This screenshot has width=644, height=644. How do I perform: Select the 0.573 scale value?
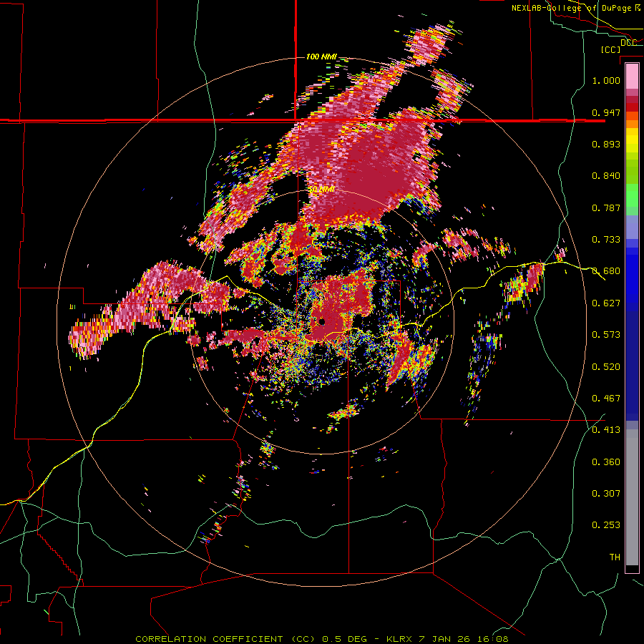(606, 334)
